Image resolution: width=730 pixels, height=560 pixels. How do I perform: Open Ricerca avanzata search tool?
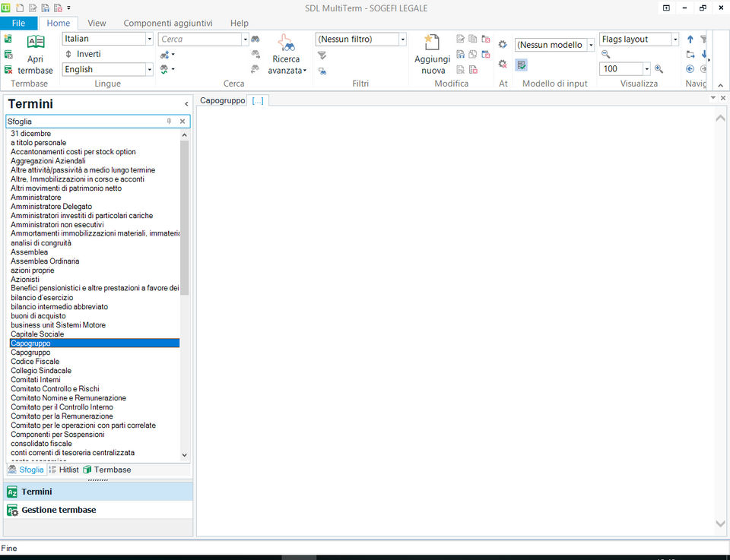(286, 54)
